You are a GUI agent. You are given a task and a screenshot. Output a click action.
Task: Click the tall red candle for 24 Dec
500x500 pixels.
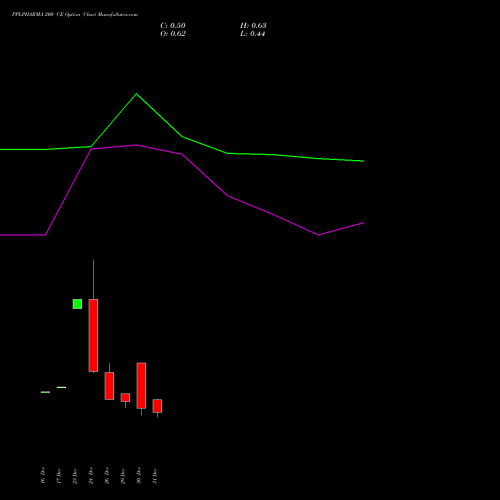(x=93, y=335)
